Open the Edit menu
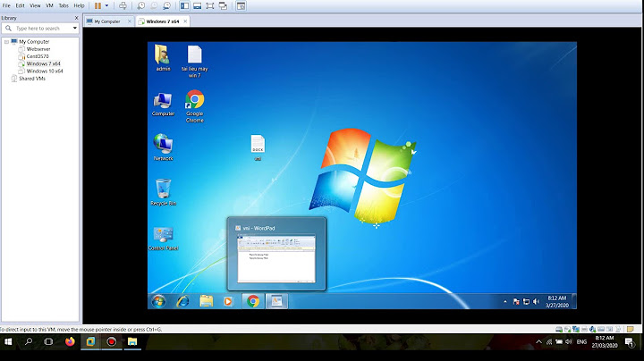The width and height of the screenshot is (644, 361). click(20, 5)
